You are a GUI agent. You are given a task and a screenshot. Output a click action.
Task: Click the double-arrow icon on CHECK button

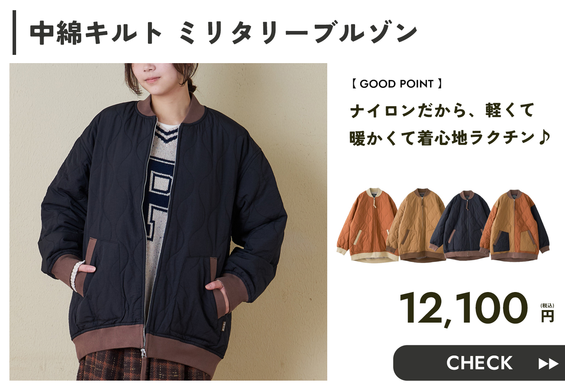548,364
